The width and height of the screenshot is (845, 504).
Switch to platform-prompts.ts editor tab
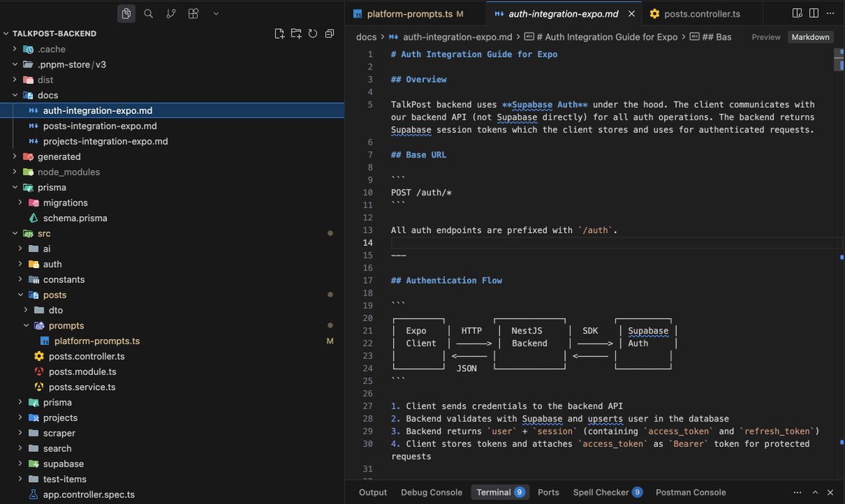coord(415,13)
